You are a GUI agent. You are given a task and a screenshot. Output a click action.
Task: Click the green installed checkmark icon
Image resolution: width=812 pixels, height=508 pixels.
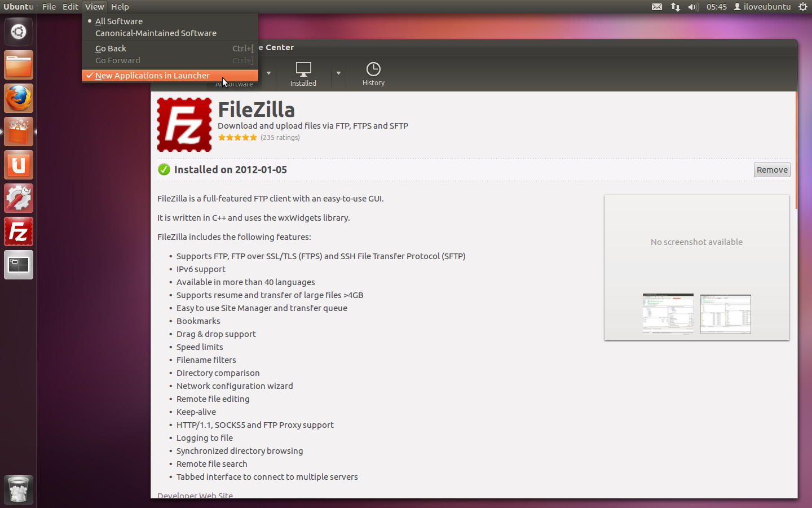click(x=164, y=169)
